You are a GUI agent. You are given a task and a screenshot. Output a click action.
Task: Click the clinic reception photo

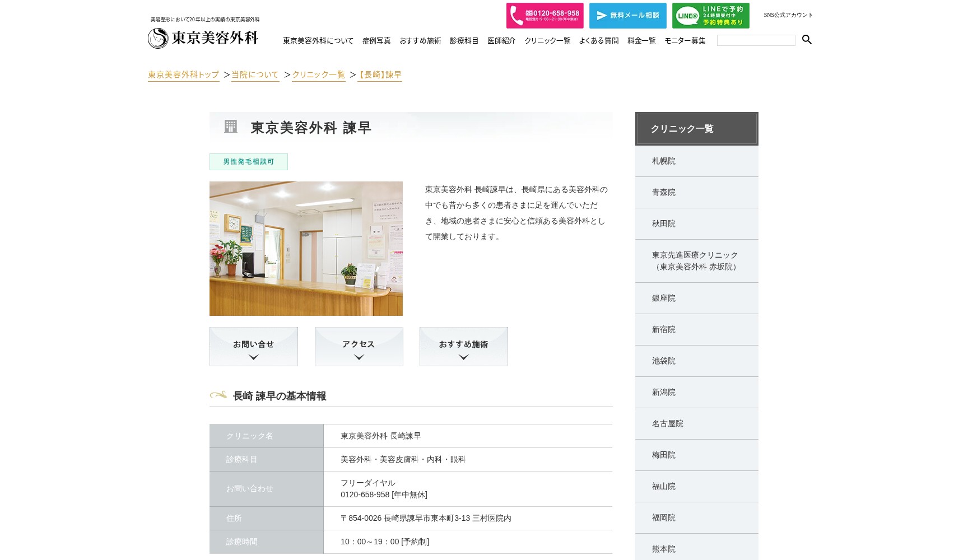pyautogui.click(x=306, y=249)
